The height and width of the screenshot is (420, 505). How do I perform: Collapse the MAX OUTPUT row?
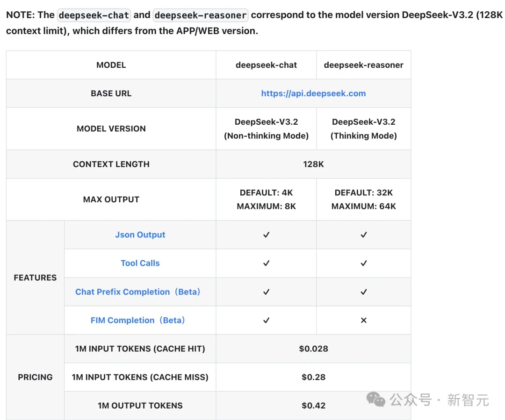coord(111,199)
